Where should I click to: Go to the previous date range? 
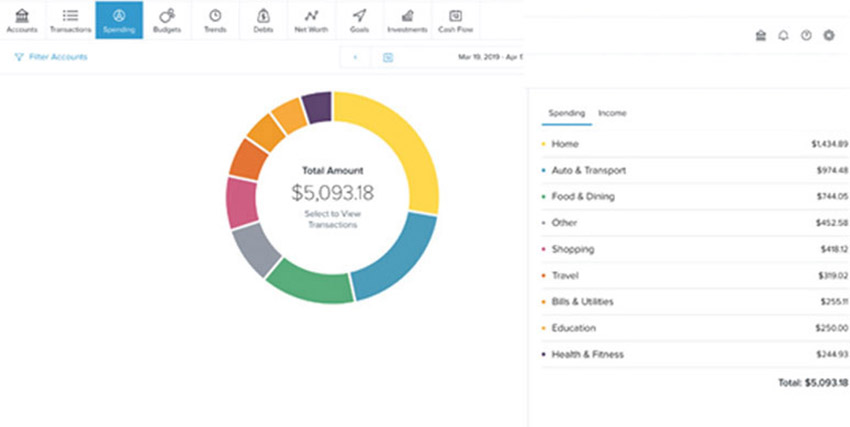pyautogui.click(x=355, y=57)
